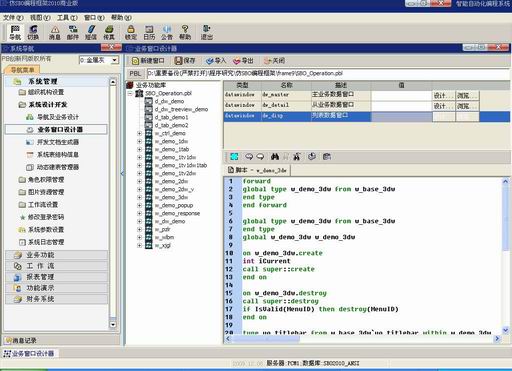The height and width of the screenshot is (371, 512).
Task: Click the 导航 navigation toolbar icon
Action: (15, 32)
